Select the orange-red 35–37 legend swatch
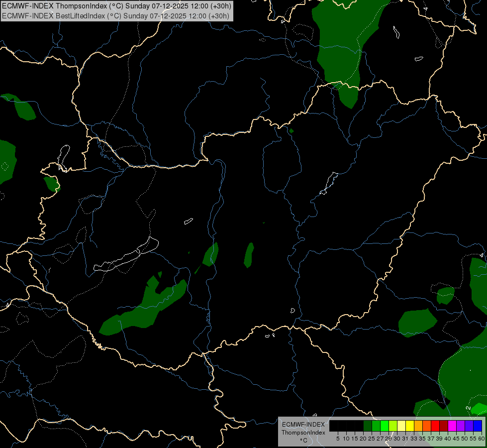 (427, 426)
